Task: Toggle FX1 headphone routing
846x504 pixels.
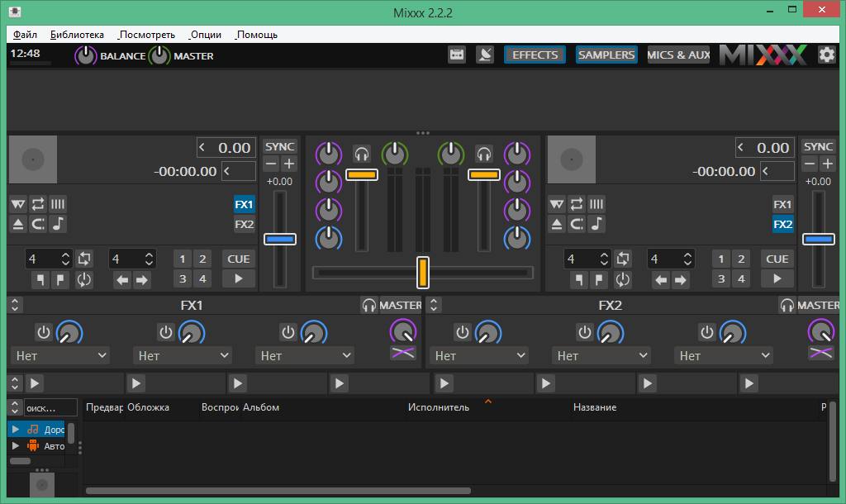Action: [x=369, y=306]
